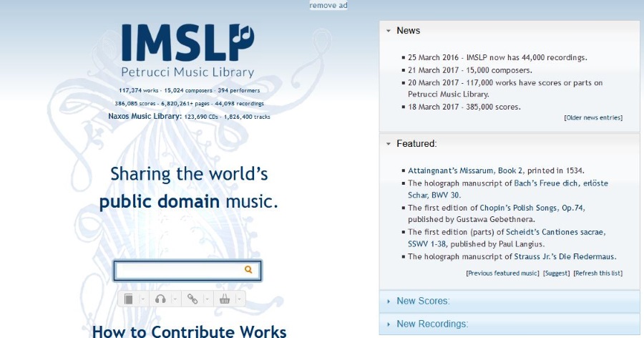644x338 pixels.
Task: Click the 15,024 composers statistic
Action: [187, 90]
